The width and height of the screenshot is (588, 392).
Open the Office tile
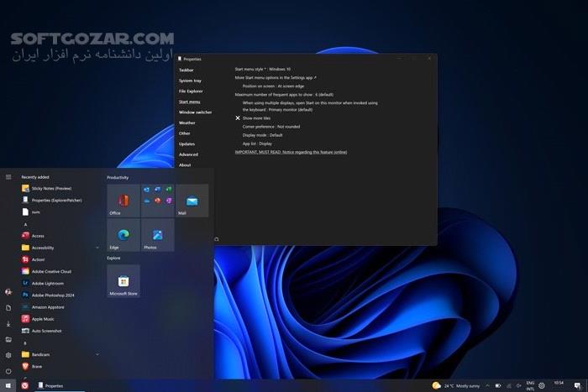123,201
